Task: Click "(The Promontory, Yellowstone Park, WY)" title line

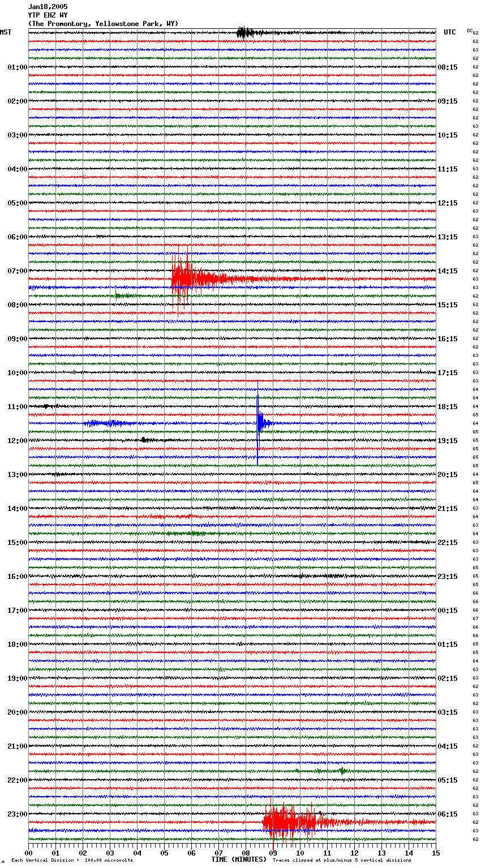Action: pos(103,24)
